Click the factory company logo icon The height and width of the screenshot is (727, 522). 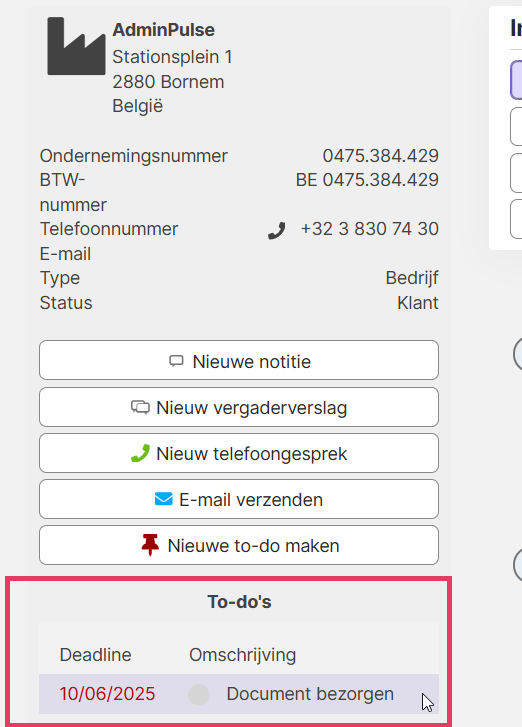point(76,46)
